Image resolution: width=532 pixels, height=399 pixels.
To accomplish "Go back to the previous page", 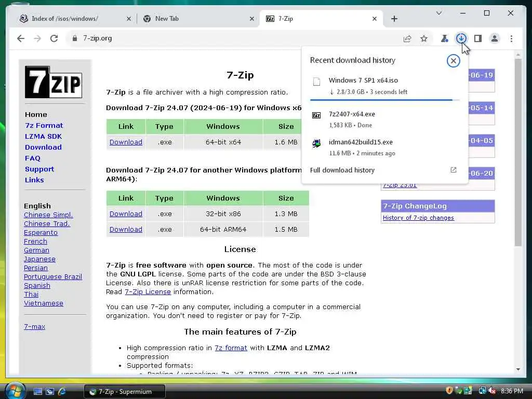I will [x=21, y=38].
